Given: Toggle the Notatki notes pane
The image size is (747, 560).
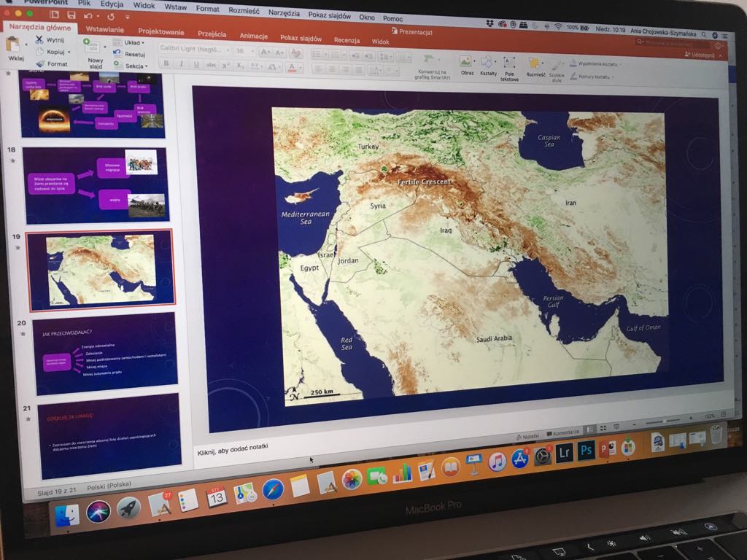Looking at the screenshot, I should (527, 435).
